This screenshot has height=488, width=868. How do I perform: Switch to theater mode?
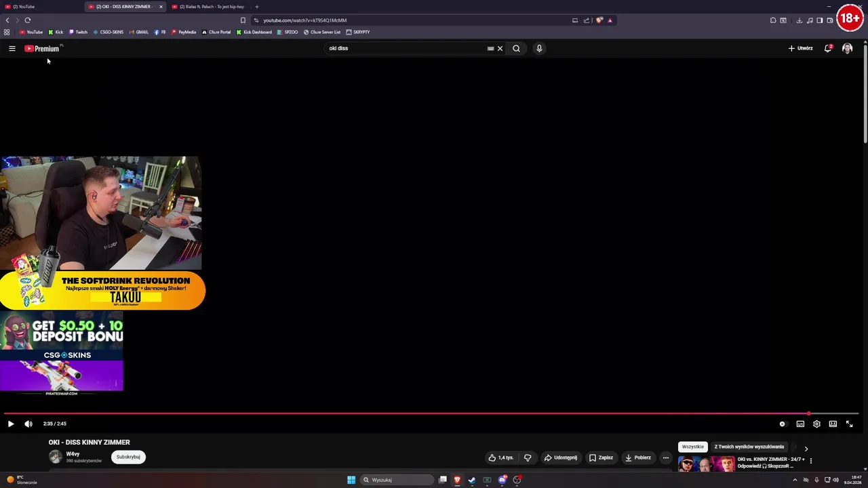833,424
